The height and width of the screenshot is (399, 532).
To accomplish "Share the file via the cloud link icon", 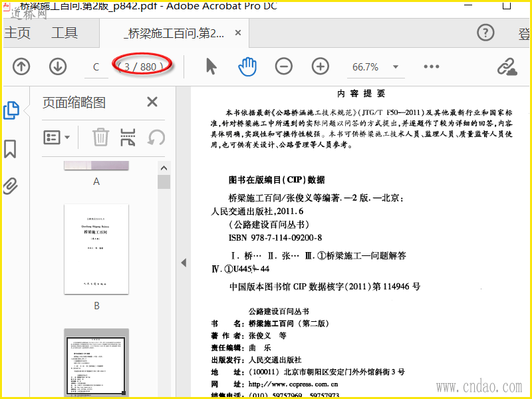I will [507, 66].
